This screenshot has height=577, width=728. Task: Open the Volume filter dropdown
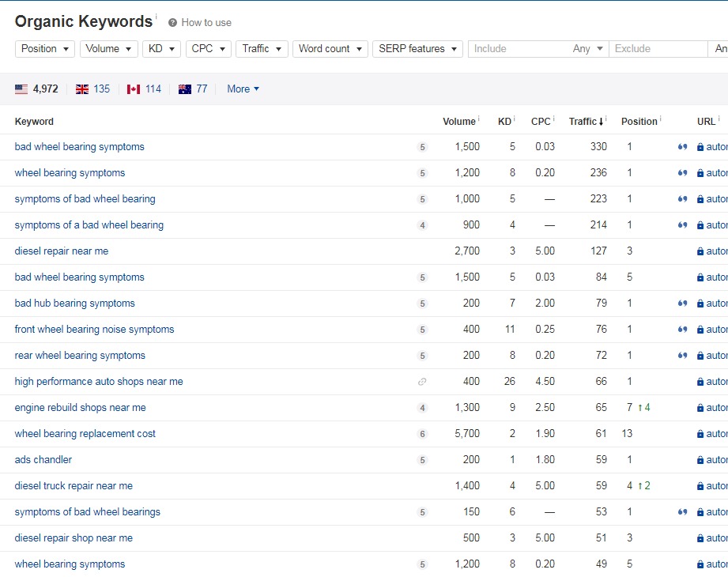point(108,49)
